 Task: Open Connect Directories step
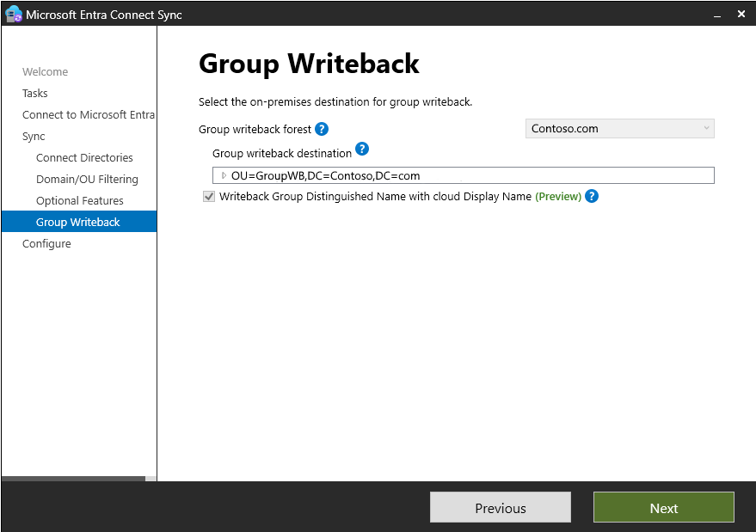(x=84, y=157)
